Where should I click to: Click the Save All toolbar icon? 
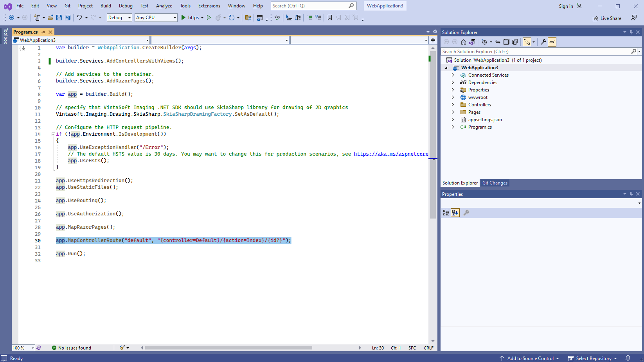click(67, 18)
